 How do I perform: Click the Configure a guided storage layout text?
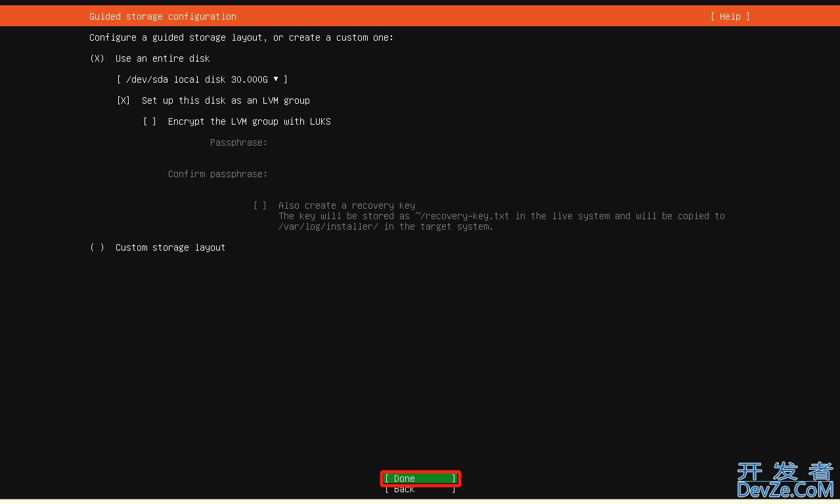coord(242,37)
